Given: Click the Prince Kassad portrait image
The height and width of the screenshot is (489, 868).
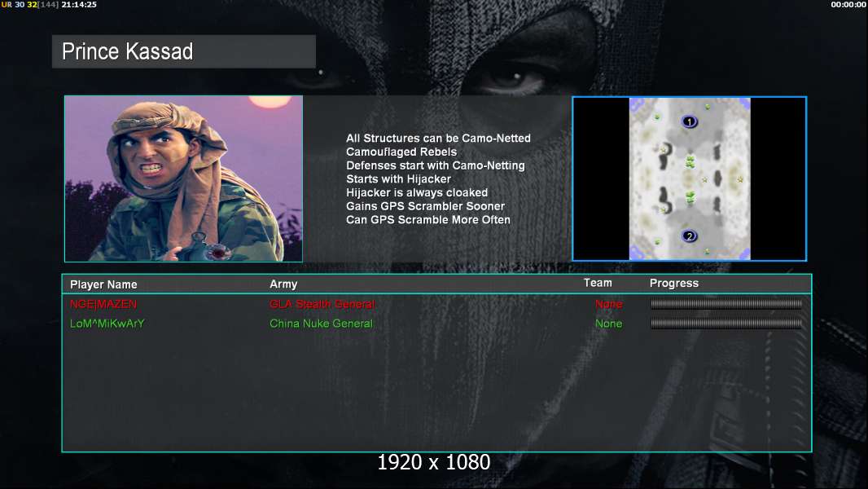Looking at the screenshot, I should coord(184,178).
